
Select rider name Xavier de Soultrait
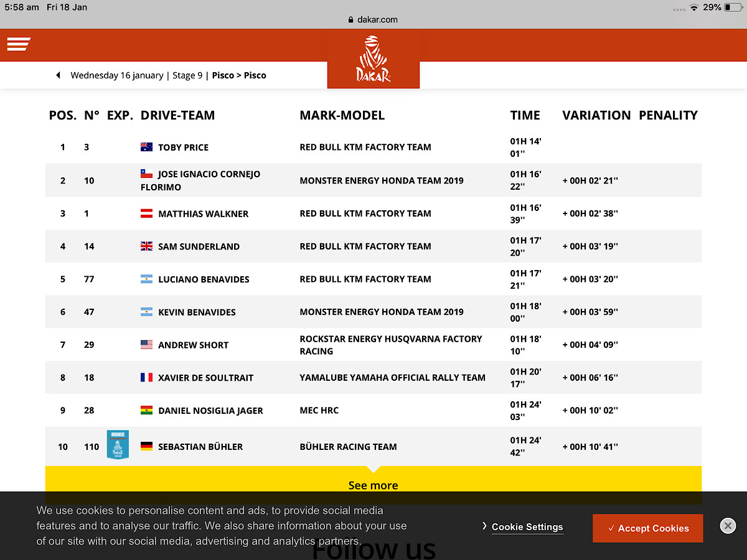[206, 378]
